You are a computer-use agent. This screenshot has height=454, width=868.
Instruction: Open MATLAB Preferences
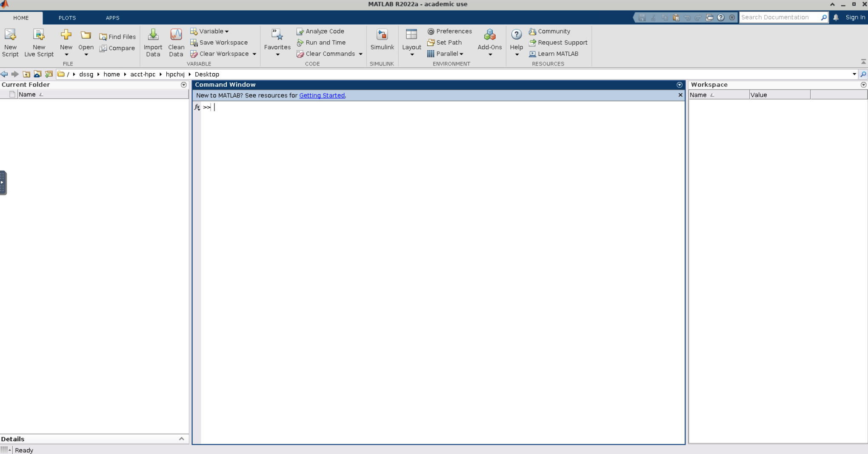pos(450,31)
